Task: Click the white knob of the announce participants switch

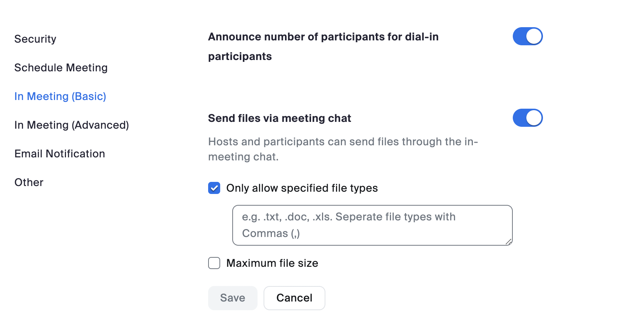Action: click(534, 36)
